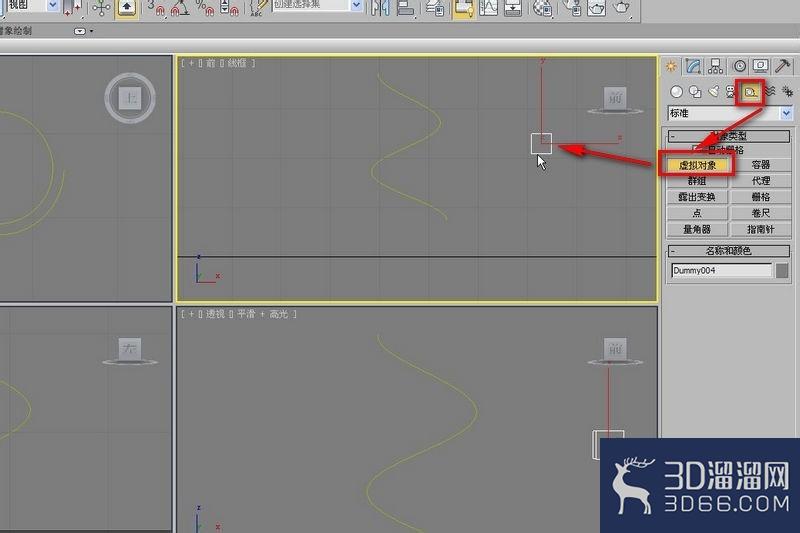Toggle the Percent Snap button
Screen dimensions: 800x533
click(205, 8)
